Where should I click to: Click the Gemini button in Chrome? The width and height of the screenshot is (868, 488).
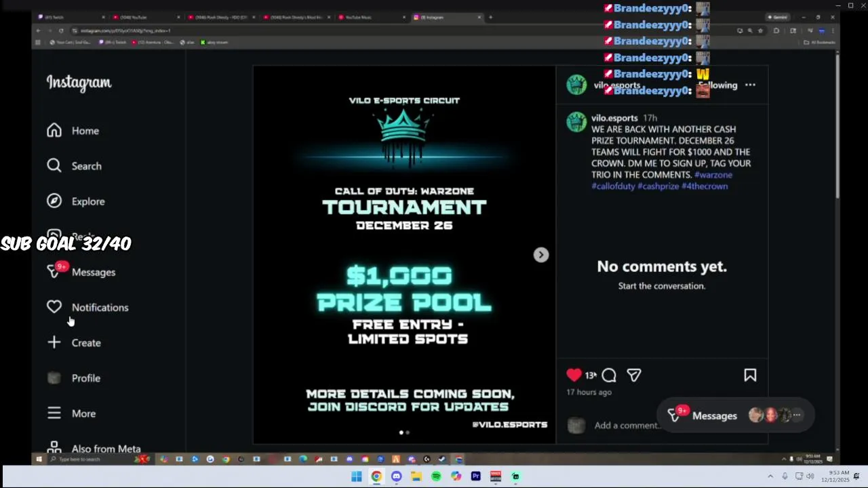[x=778, y=17]
